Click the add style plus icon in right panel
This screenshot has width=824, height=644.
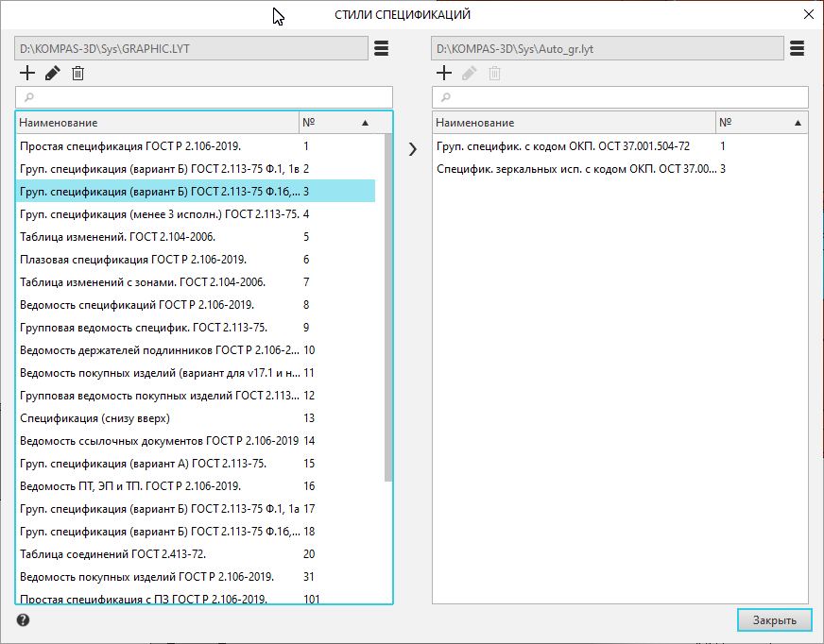443,73
